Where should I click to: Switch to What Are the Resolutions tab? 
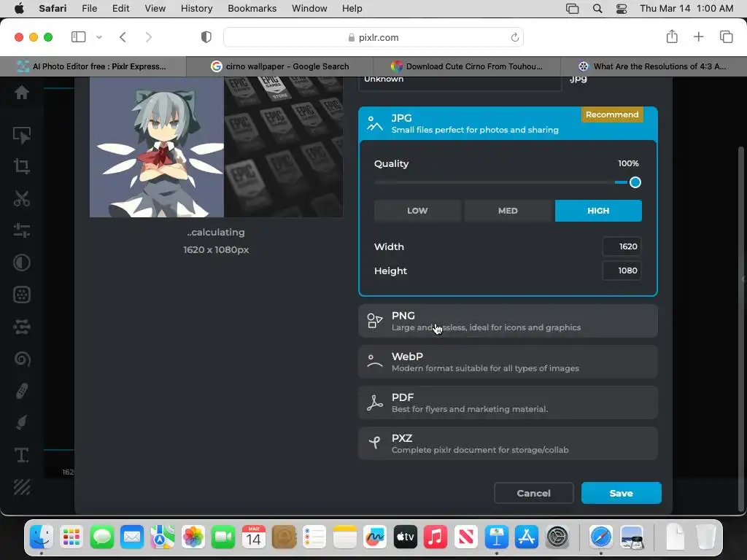pos(653,66)
